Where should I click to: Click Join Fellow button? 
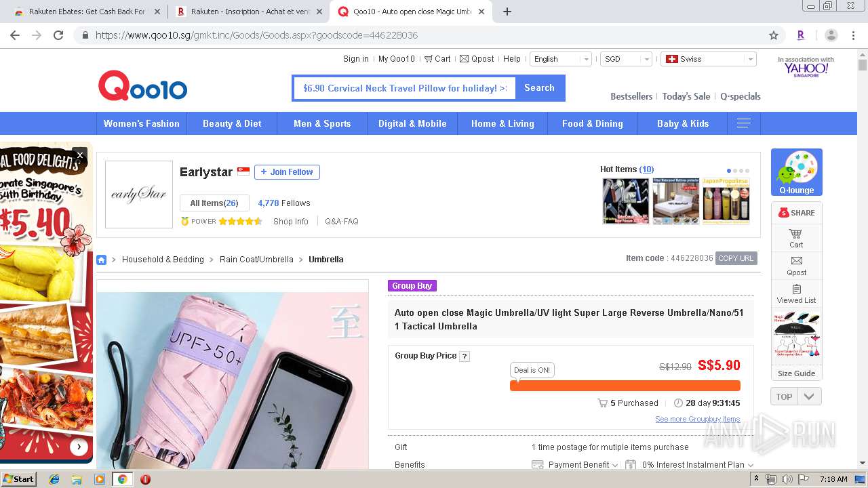[287, 172]
